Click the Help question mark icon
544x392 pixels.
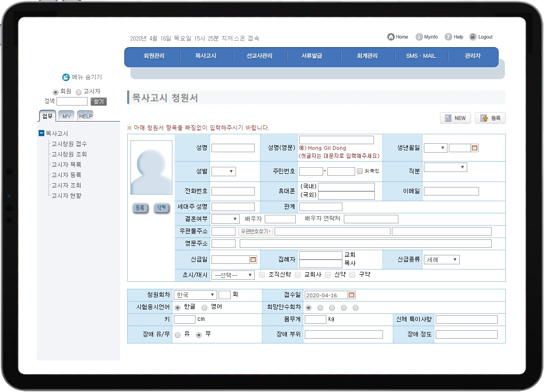(448, 37)
